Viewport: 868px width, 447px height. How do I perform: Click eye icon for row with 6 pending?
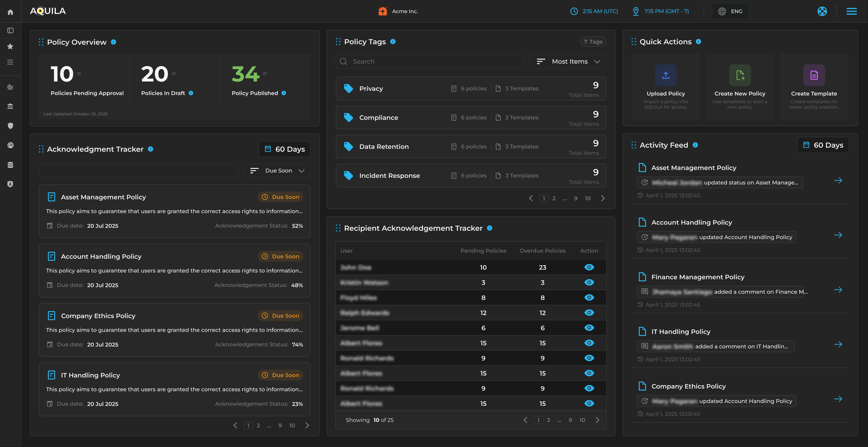[589, 328]
